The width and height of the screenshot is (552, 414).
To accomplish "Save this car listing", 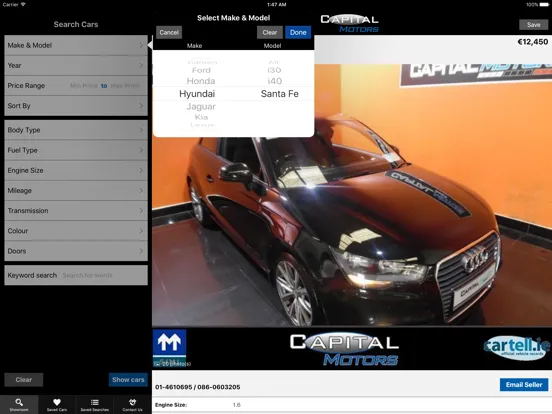I will [x=533, y=25].
